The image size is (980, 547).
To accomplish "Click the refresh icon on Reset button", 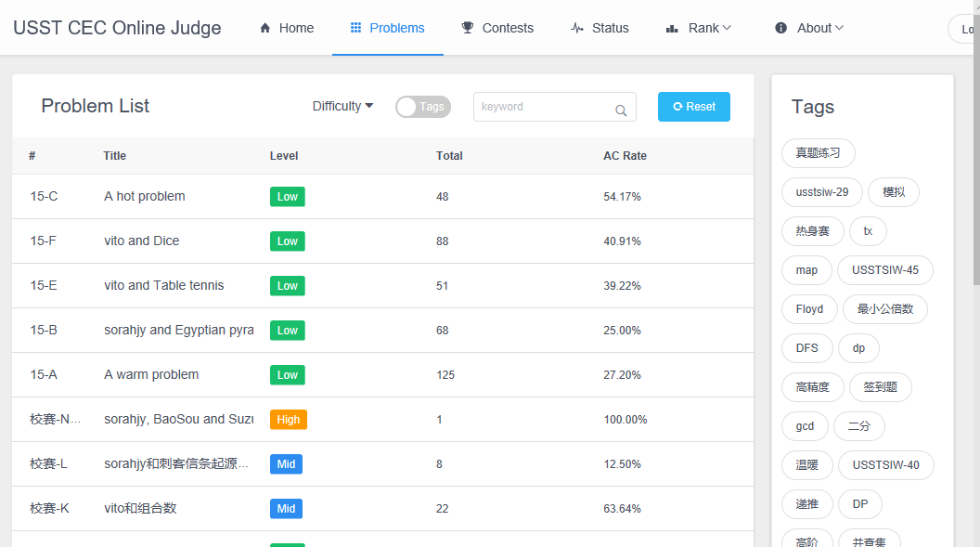I will pos(677,107).
